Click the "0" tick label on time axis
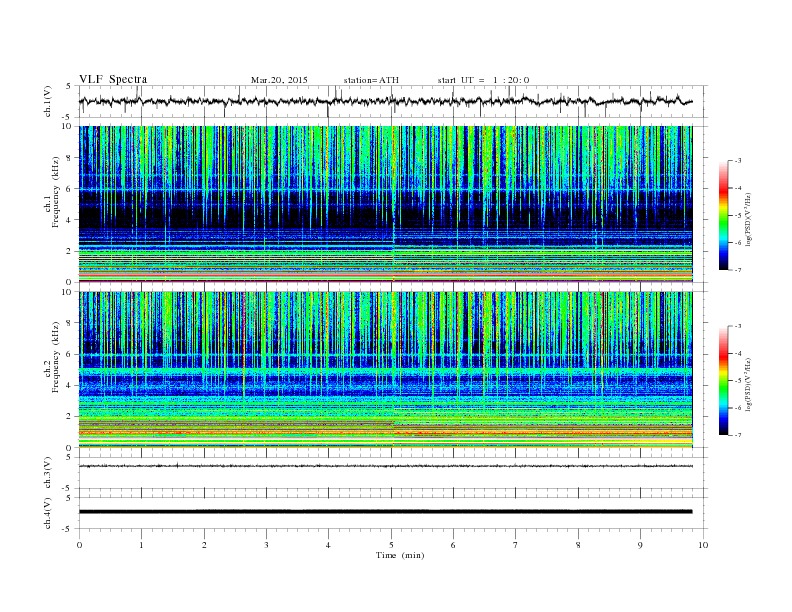This screenshot has height=612, width=792. coord(79,545)
